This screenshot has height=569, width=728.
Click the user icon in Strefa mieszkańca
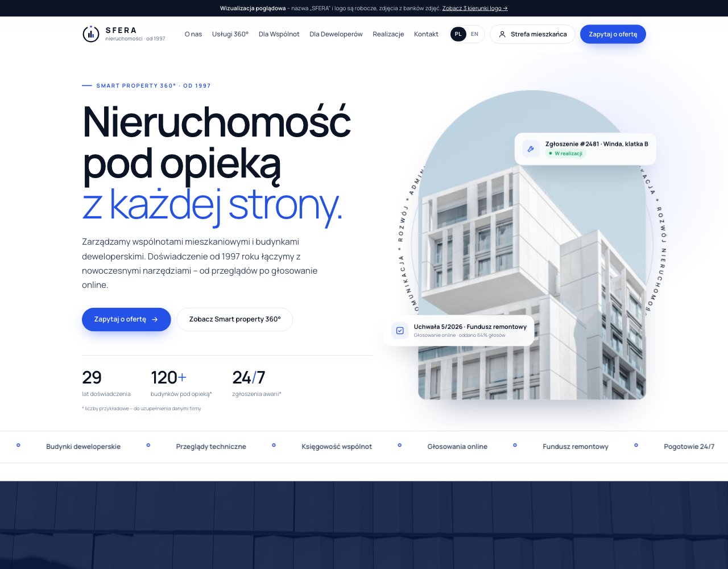click(x=502, y=34)
